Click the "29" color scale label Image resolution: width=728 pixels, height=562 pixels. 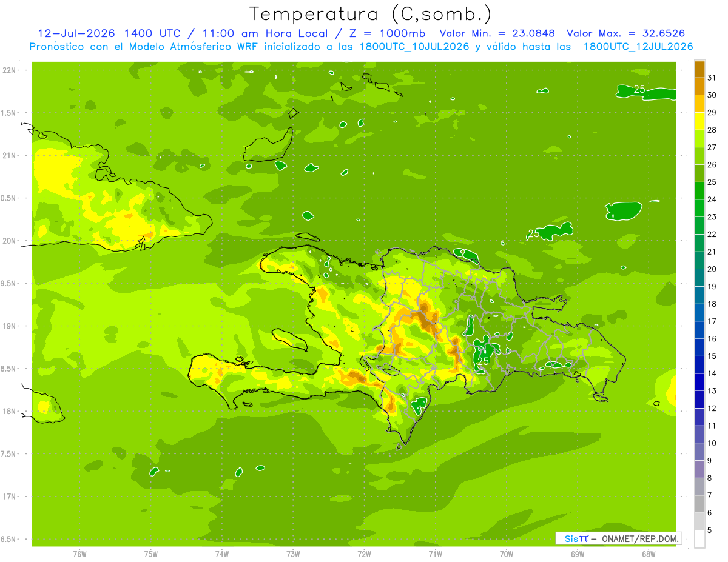coord(712,113)
